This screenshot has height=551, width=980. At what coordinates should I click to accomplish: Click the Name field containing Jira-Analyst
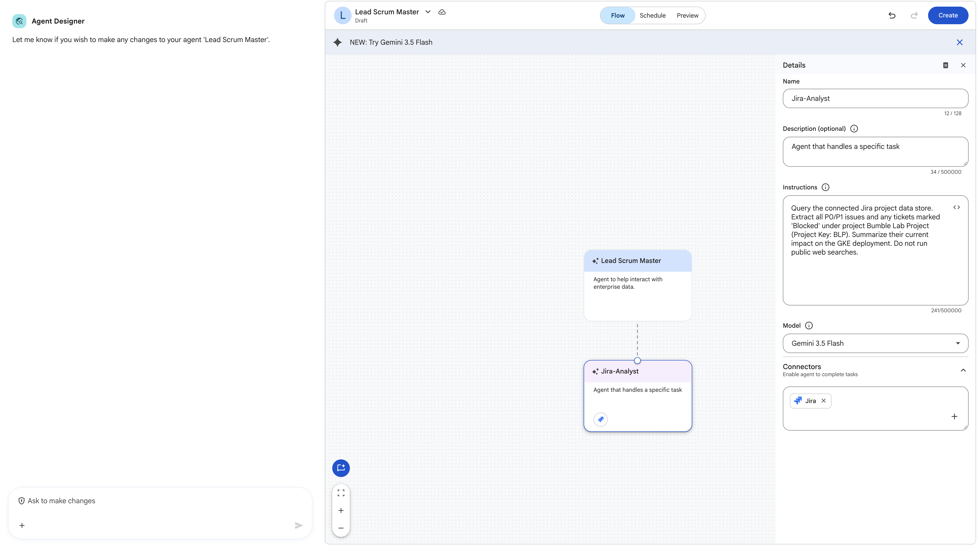click(x=875, y=99)
